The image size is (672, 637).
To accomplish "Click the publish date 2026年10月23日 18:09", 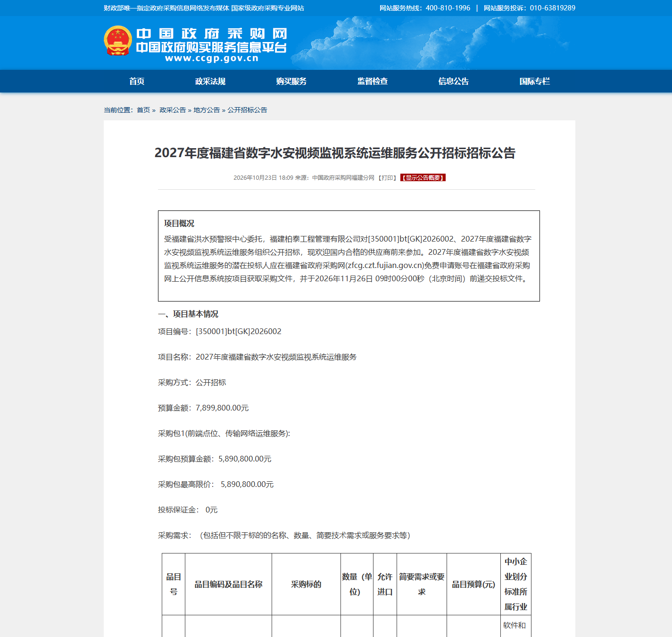I will tap(263, 178).
